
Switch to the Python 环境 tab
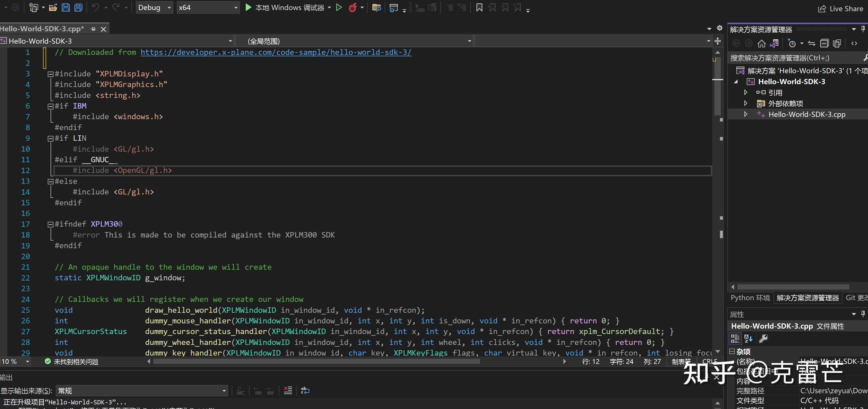750,298
